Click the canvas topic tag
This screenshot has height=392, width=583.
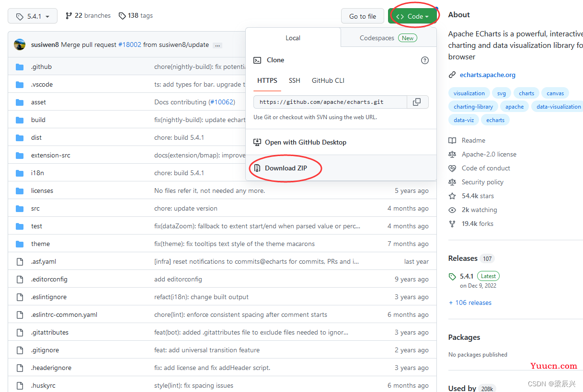(x=555, y=93)
